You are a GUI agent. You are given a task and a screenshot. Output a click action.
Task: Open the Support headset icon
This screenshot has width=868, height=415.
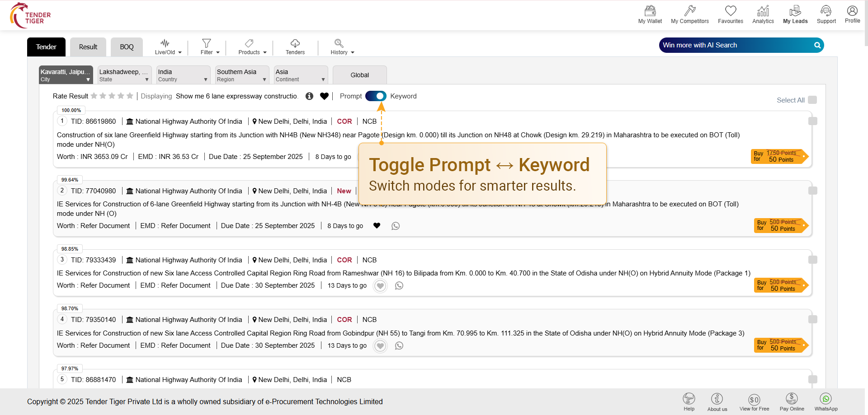826,11
